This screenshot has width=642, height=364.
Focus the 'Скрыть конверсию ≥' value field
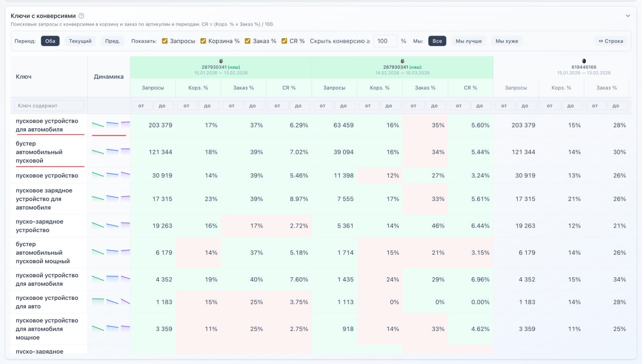click(386, 41)
